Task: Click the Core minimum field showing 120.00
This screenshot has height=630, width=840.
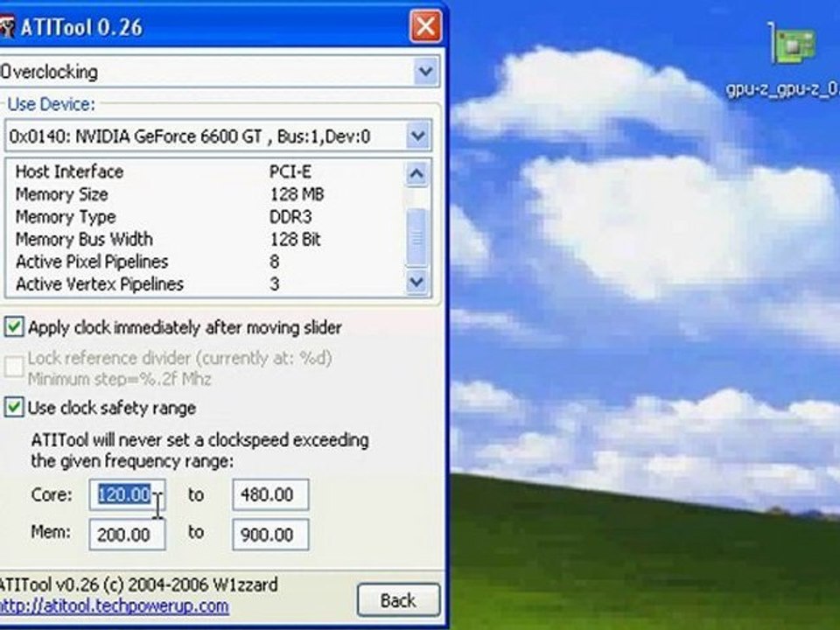Action: (x=127, y=494)
